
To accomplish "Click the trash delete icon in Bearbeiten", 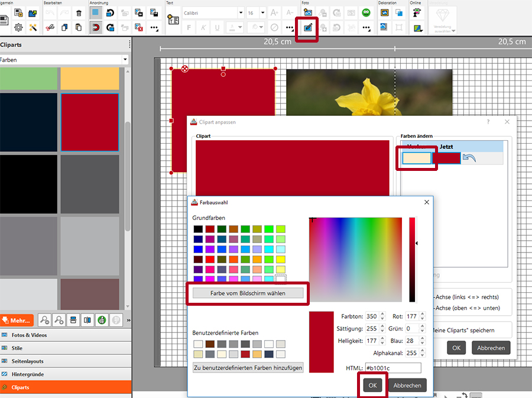I will click(79, 13).
